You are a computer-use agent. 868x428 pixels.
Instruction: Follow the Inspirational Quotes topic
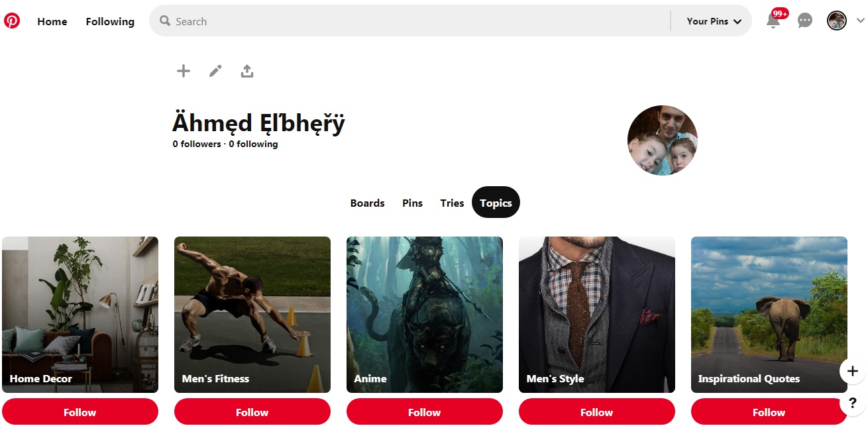click(x=769, y=412)
